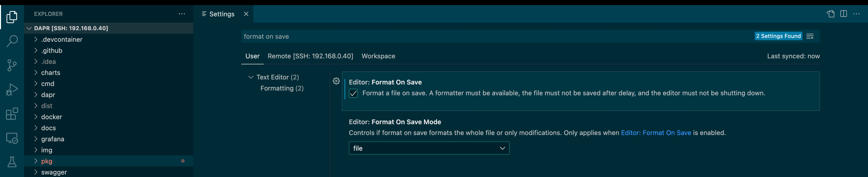Click the Editor: Format On Save link
868x177 pixels.
tap(656, 132)
